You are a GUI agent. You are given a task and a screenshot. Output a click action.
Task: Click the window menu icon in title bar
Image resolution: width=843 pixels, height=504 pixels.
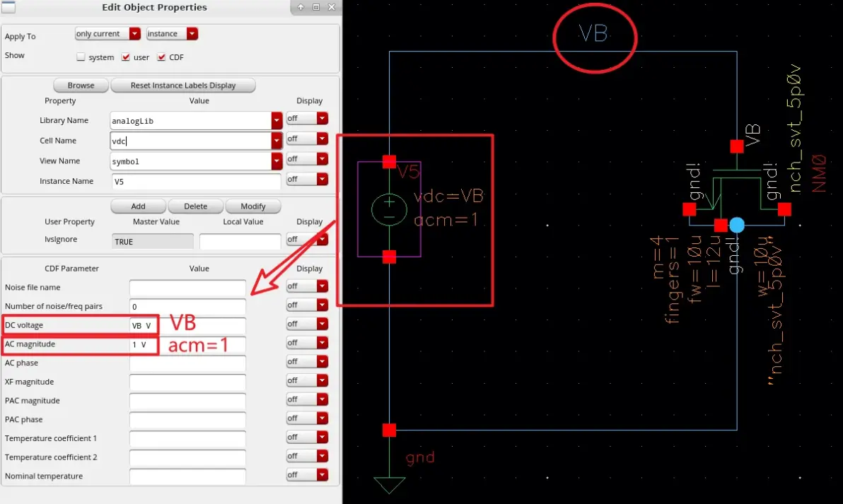pos(8,7)
